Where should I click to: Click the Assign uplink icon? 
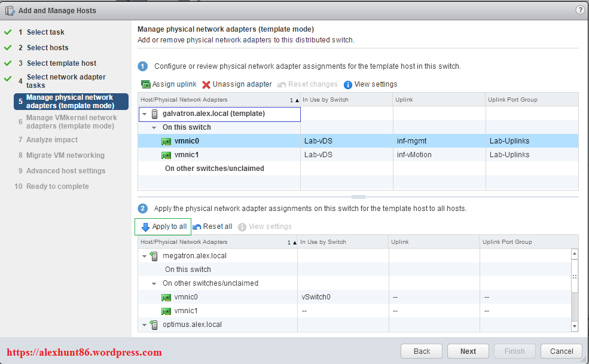[x=145, y=84]
